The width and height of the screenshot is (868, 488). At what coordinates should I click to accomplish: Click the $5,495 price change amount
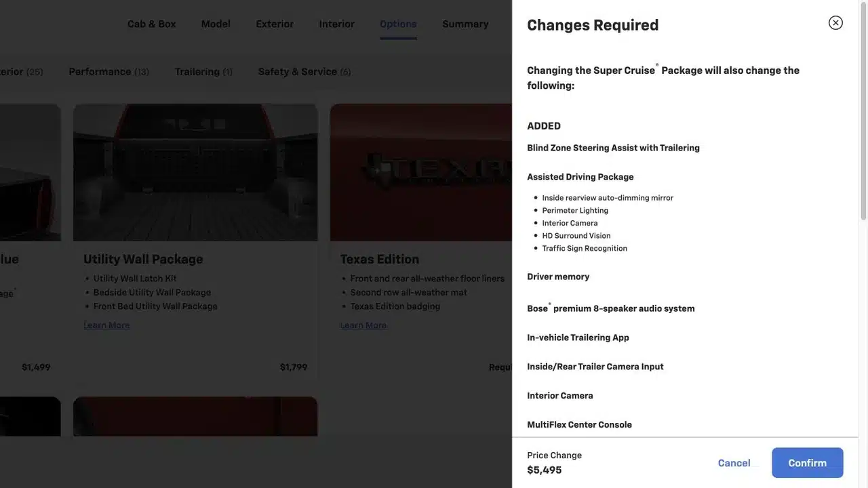[545, 470]
